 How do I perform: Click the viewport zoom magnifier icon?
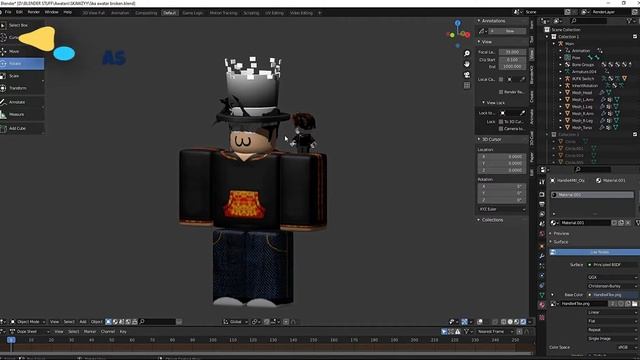pos(467,53)
